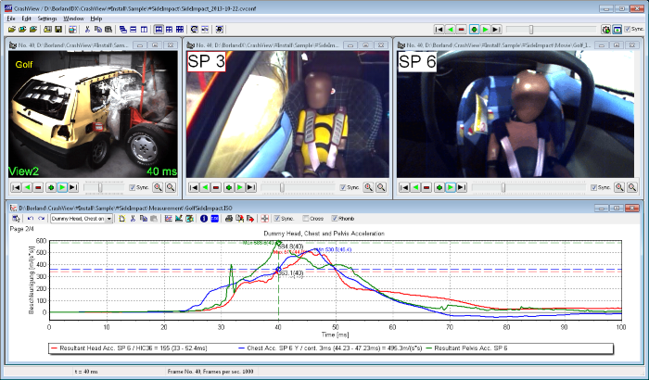Screen dimensions: 649x380
Task: Toggle the Rhomb marker checkbox
Action: 343,219
